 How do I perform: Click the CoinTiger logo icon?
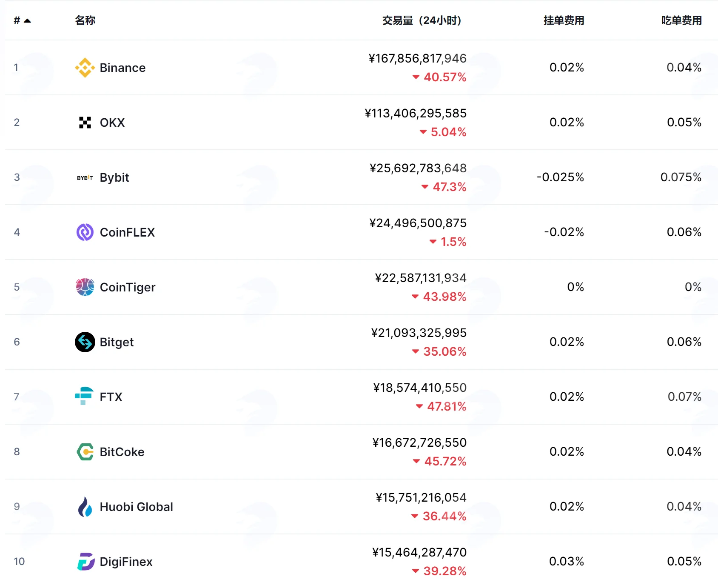click(85, 287)
